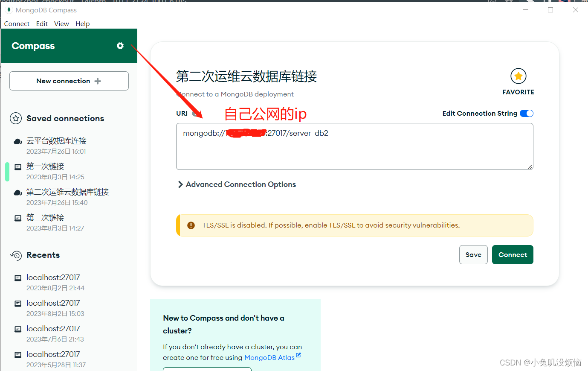Click icon beside 第一次链接 connection
This screenshot has width=588, height=371.
[x=18, y=167]
